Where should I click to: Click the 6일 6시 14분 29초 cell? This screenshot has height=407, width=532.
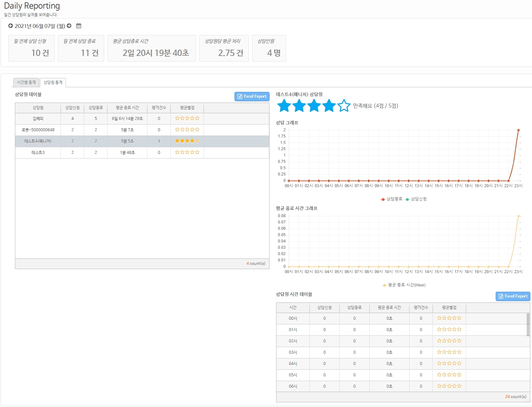[127, 119]
